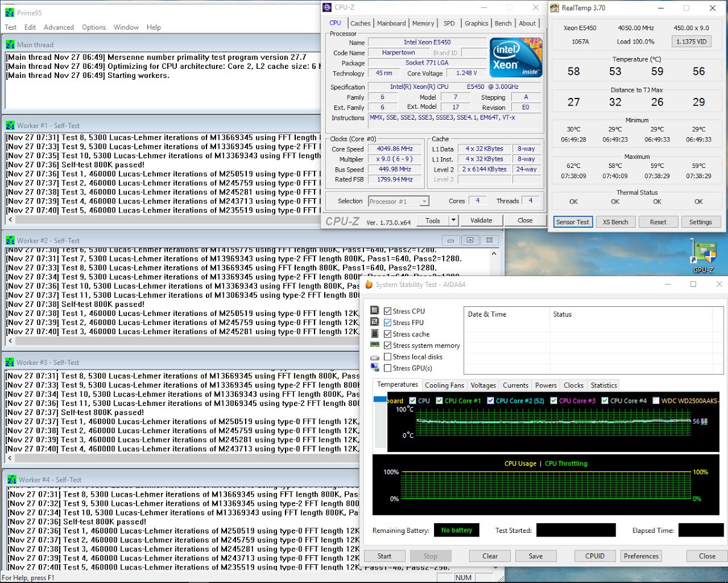The image size is (728, 583).
Task: Click the Worker #3 window icon
Action: [10, 362]
